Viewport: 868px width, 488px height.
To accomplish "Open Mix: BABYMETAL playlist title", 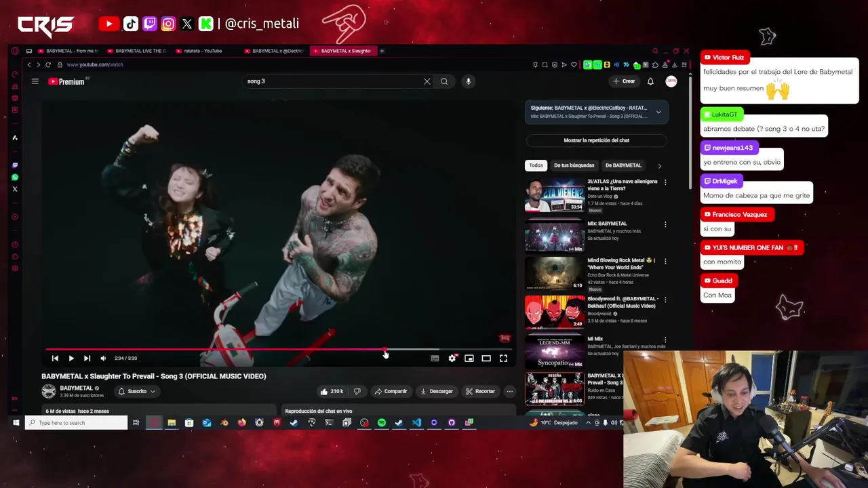I will [x=607, y=224].
